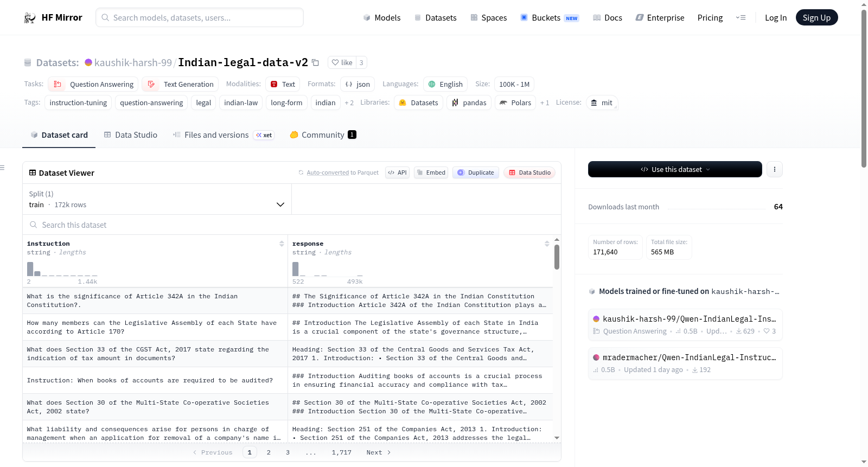Click Next page in pagination

379,452
